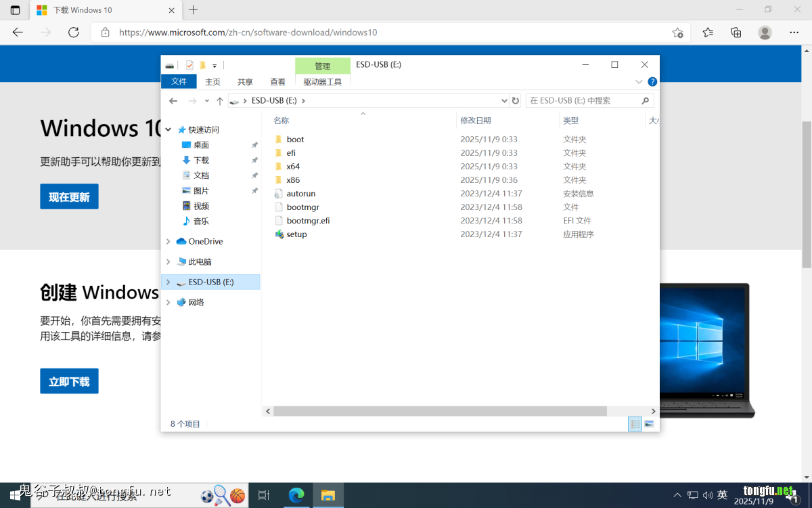Image resolution: width=812 pixels, height=508 pixels.
Task: Switch to the 查看 ribbon tab
Action: pos(277,81)
